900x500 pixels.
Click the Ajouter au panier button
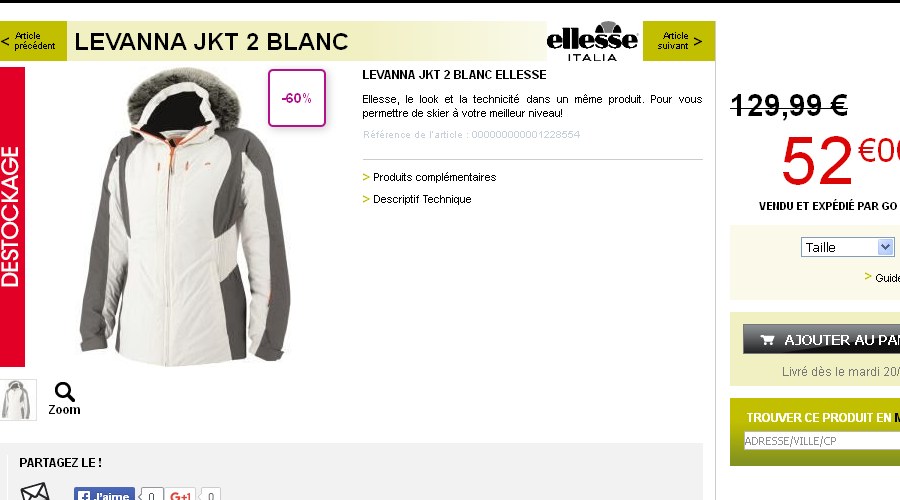(x=821, y=339)
